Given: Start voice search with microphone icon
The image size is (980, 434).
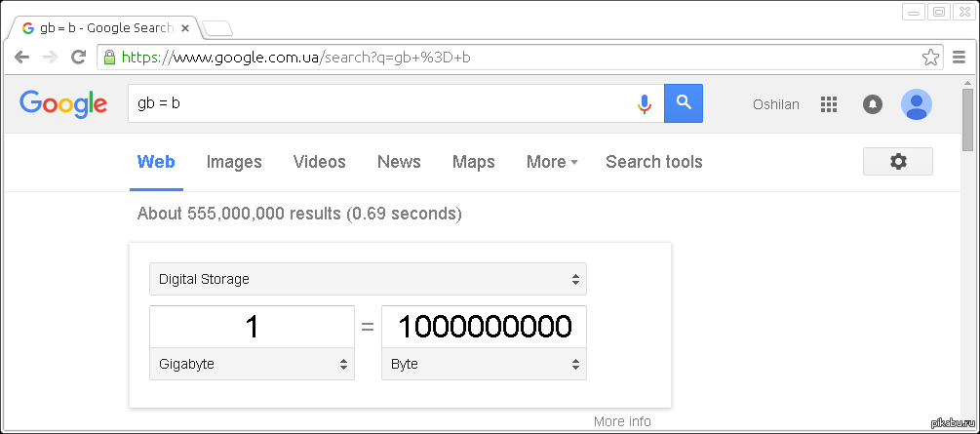Looking at the screenshot, I should coord(644,103).
